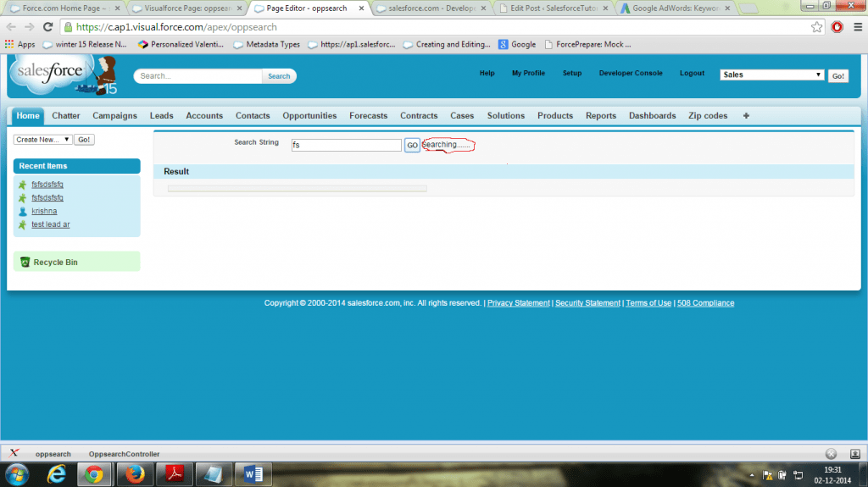
Task: Open the Opportunities tab
Action: pyautogui.click(x=309, y=116)
